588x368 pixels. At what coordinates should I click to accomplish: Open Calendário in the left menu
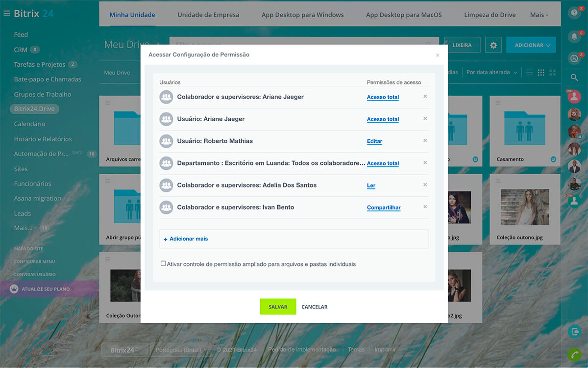click(x=29, y=124)
